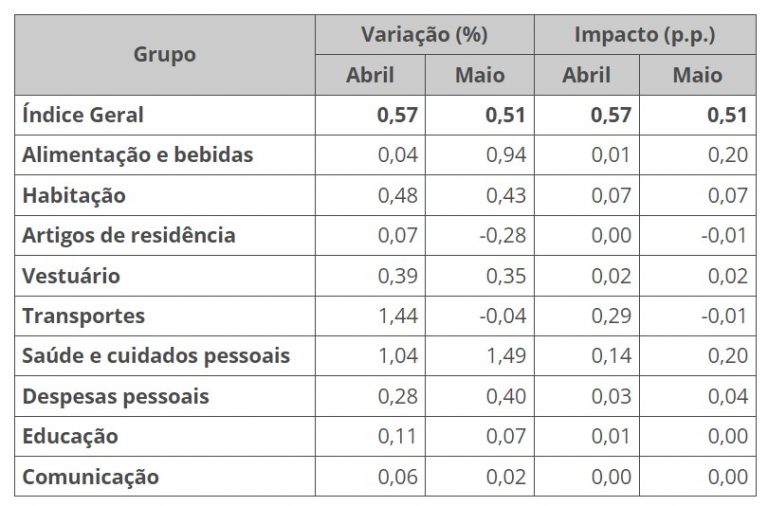Select the Educação row label
768x506 pixels.
70,437
